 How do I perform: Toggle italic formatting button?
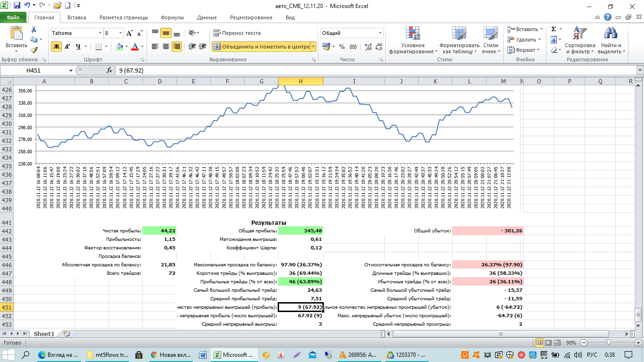(x=67, y=47)
